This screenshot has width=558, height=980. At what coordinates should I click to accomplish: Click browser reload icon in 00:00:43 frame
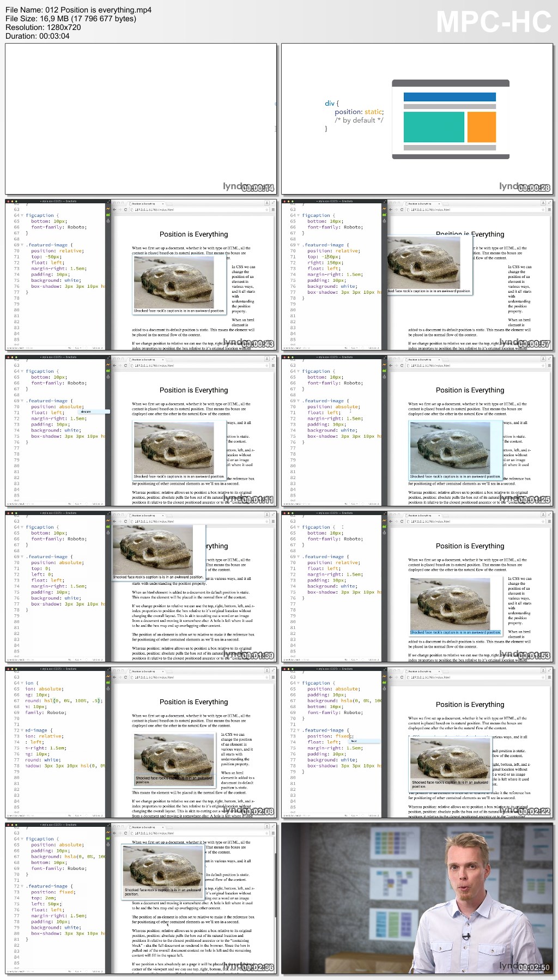[125, 209]
